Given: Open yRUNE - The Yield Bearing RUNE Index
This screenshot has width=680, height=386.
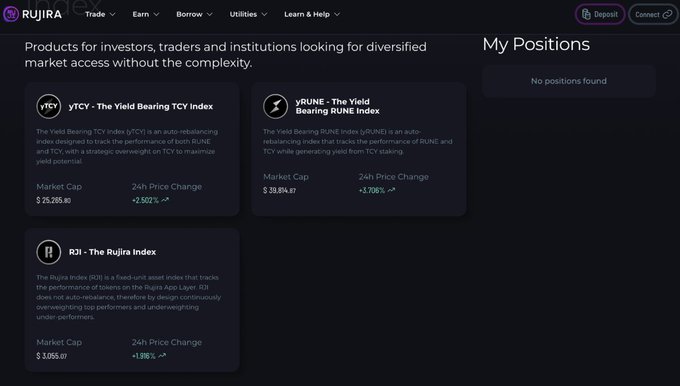Looking at the screenshot, I should [x=337, y=106].
